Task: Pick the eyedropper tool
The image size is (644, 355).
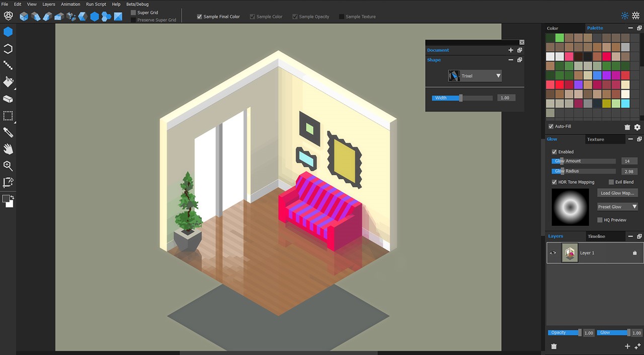Action: [8, 132]
